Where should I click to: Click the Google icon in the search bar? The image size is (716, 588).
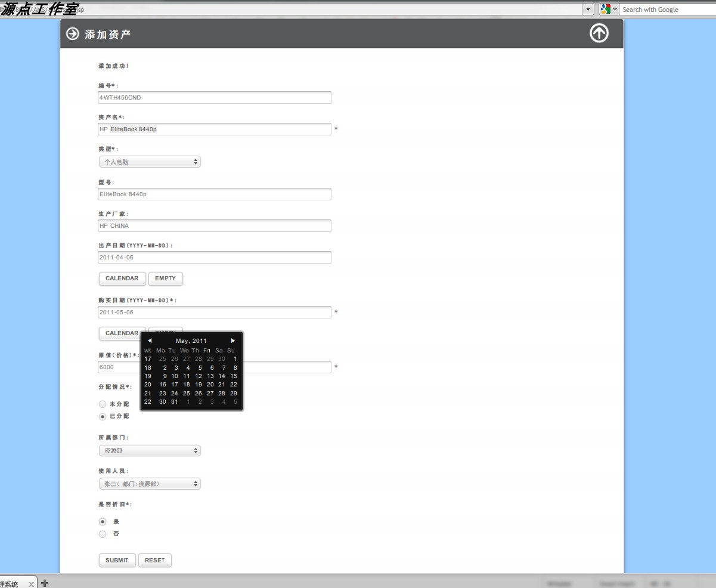(606, 9)
